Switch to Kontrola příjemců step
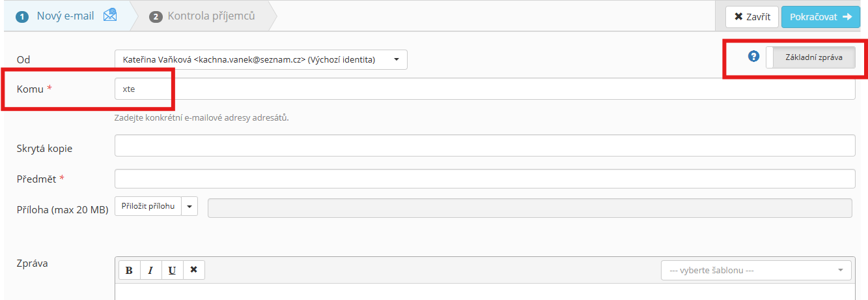 click(x=203, y=16)
